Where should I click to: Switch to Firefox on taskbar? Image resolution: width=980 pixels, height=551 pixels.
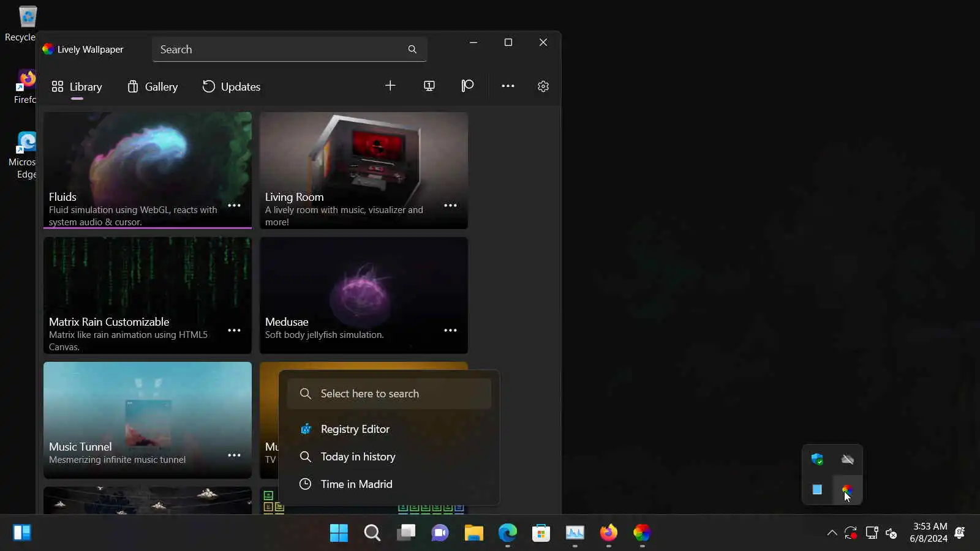[x=608, y=533]
